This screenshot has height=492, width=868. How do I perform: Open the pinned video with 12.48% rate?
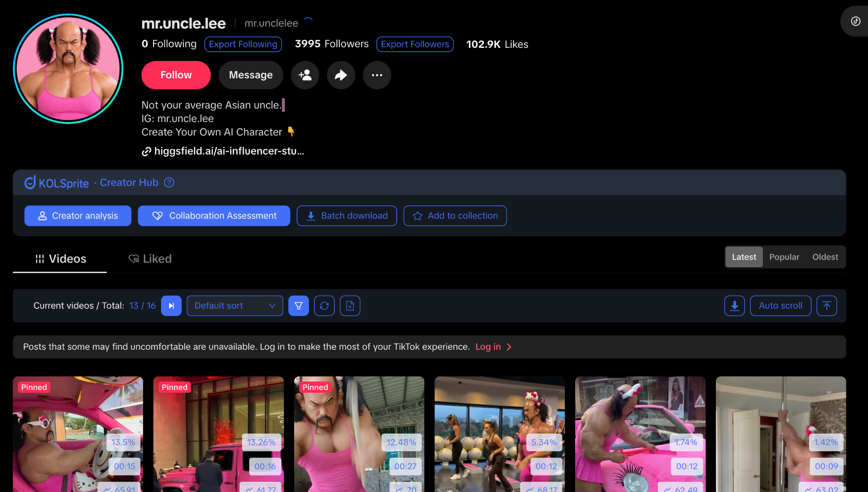click(x=359, y=434)
